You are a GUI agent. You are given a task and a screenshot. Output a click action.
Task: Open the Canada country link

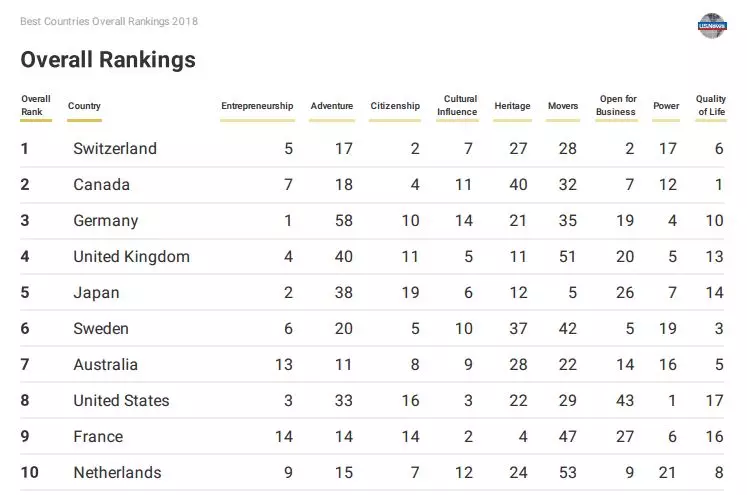(x=101, y=185)
